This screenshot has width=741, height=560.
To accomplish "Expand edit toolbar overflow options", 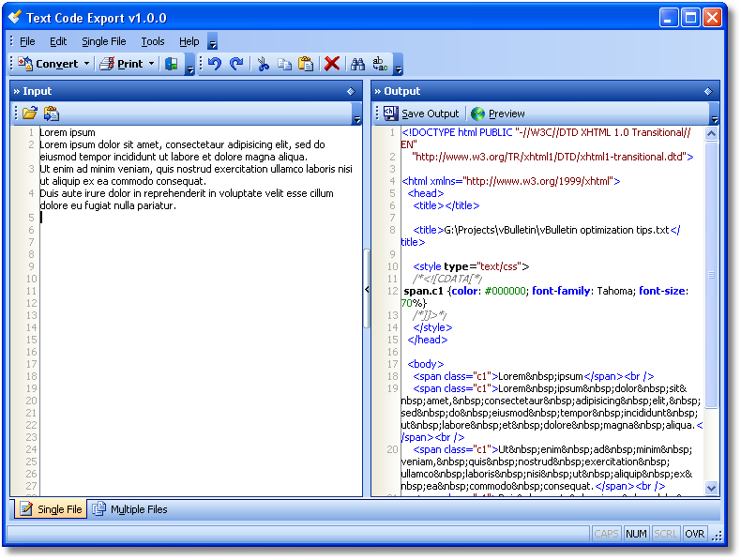I will (399, 65).
